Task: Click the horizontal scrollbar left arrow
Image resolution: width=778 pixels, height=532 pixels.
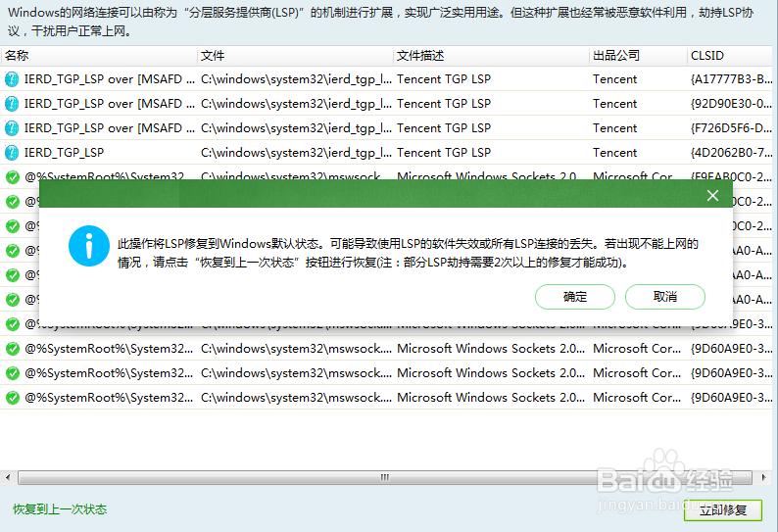Action: click(8, 477)
